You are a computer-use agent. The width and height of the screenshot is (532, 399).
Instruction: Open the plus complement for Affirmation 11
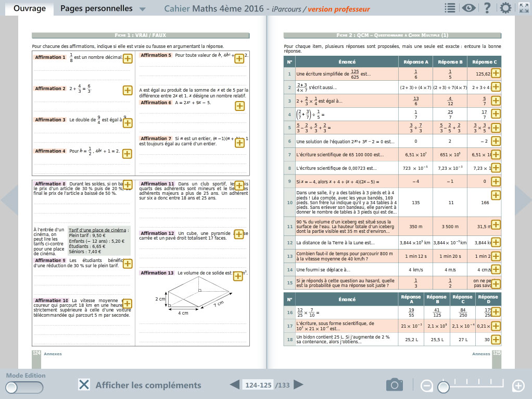click(239, 186)
